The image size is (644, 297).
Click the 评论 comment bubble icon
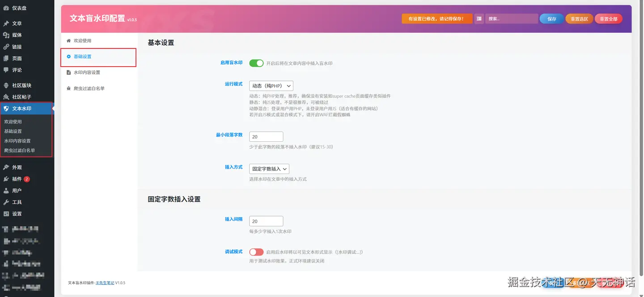[6, 70]
